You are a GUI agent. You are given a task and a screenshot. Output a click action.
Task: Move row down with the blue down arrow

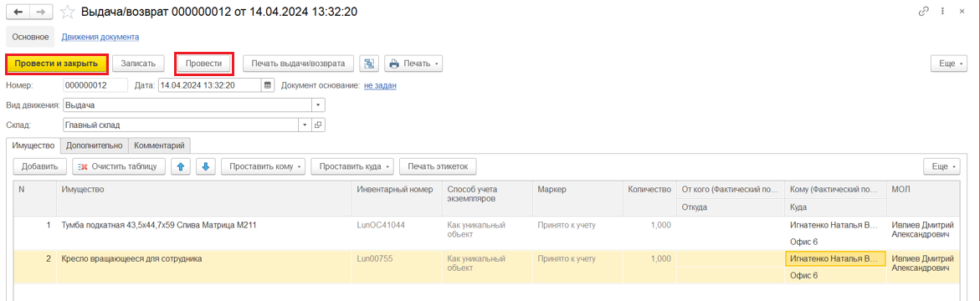[206, 166]
